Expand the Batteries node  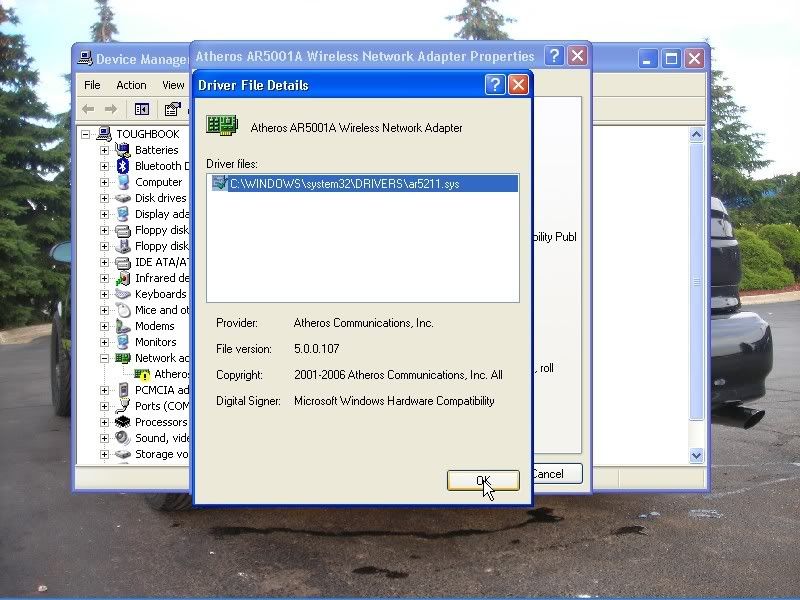coord(104,150)
